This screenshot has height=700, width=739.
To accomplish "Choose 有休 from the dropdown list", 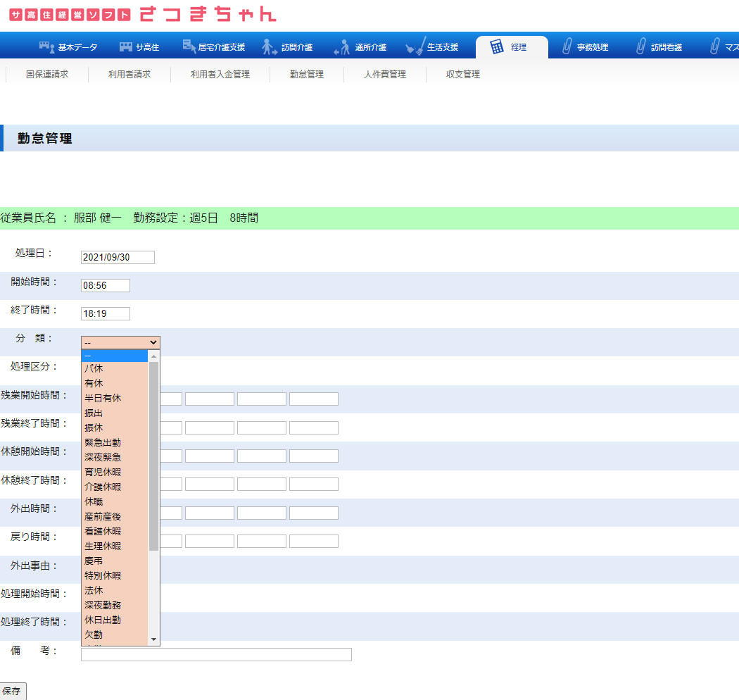I will coord(94,383).
